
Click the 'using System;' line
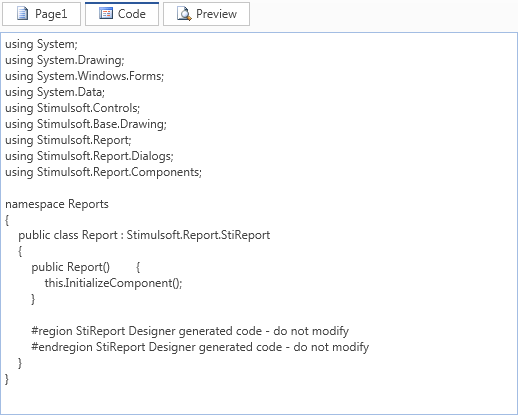click(41, 44)
